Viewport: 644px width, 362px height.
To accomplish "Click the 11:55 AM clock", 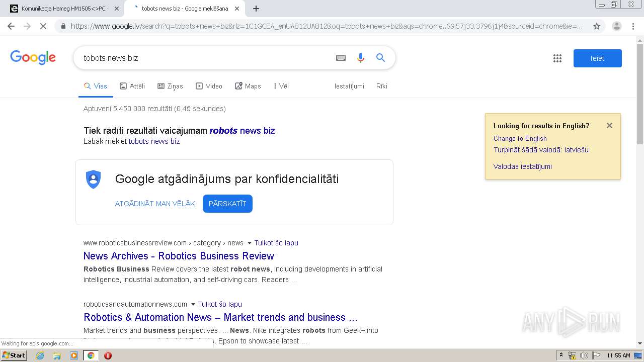I will [x=618, y=355].
